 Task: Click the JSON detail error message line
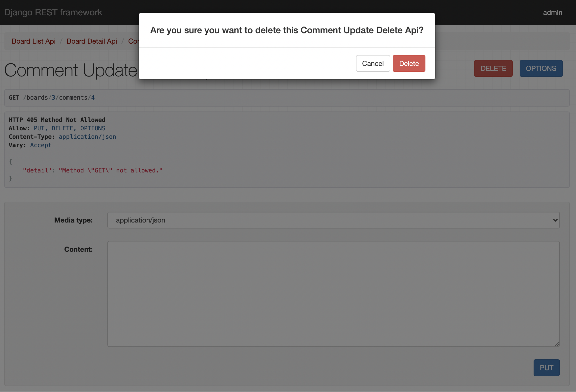(93, 170)
